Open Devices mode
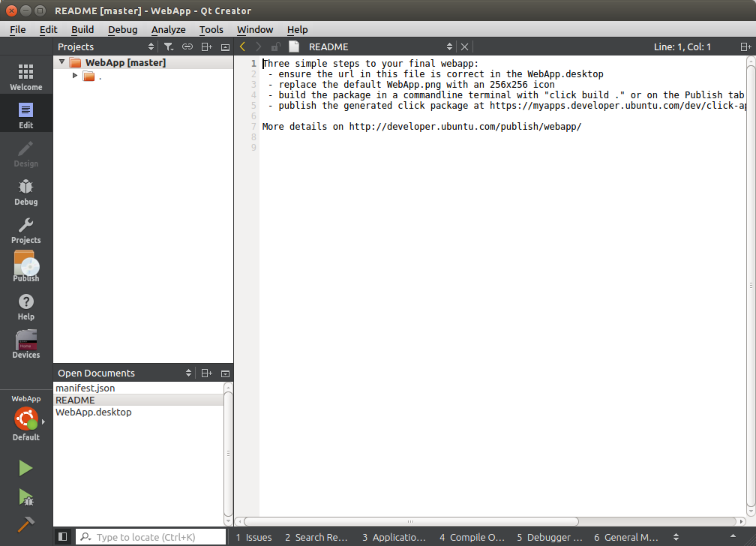This screenshot has height=546, width=756. tap(26, 344)
